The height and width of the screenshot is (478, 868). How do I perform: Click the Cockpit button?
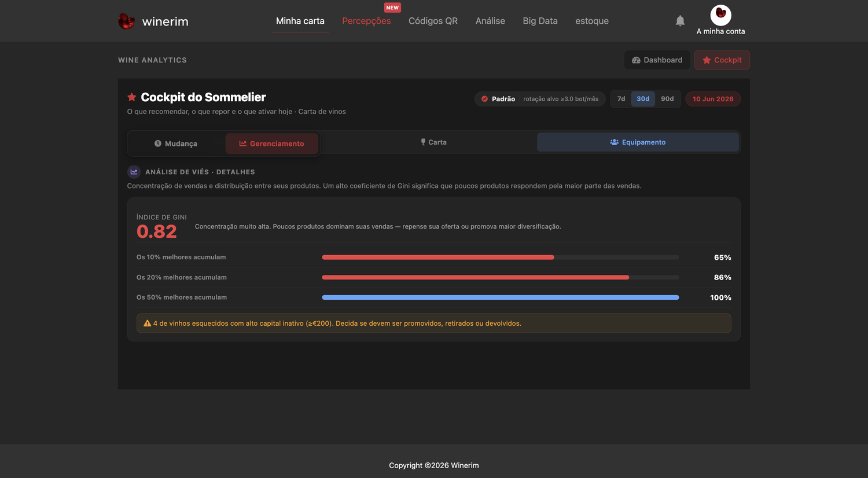coord(722,60)
